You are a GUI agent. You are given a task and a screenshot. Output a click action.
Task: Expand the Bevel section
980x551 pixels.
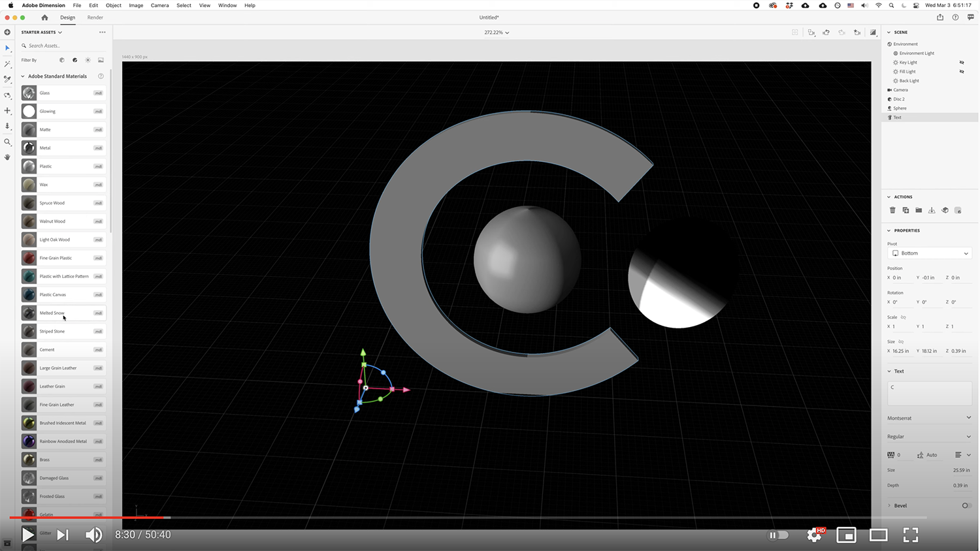tap(889, 505)
